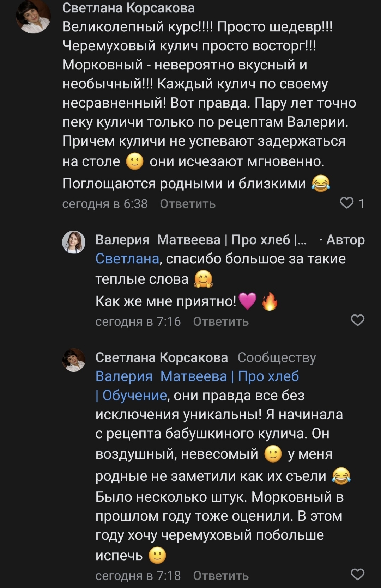Reply to the 7:18 comment

221,576
